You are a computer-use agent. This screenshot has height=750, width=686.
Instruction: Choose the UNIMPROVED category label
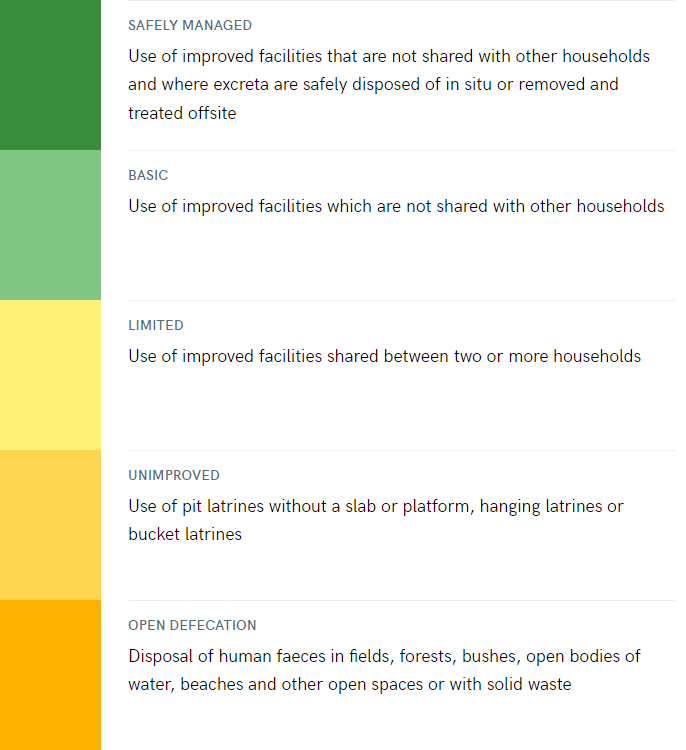point(174,475)
